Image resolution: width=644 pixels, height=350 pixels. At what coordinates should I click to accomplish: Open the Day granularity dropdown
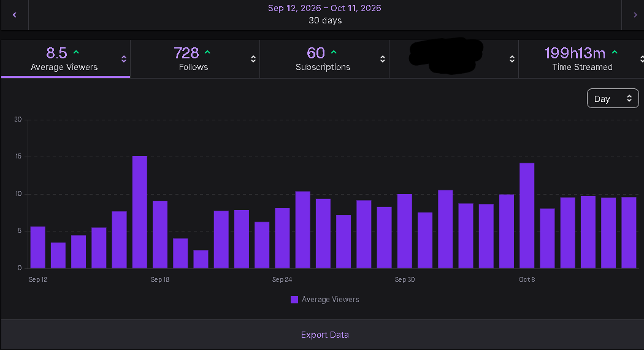point(612,98)
